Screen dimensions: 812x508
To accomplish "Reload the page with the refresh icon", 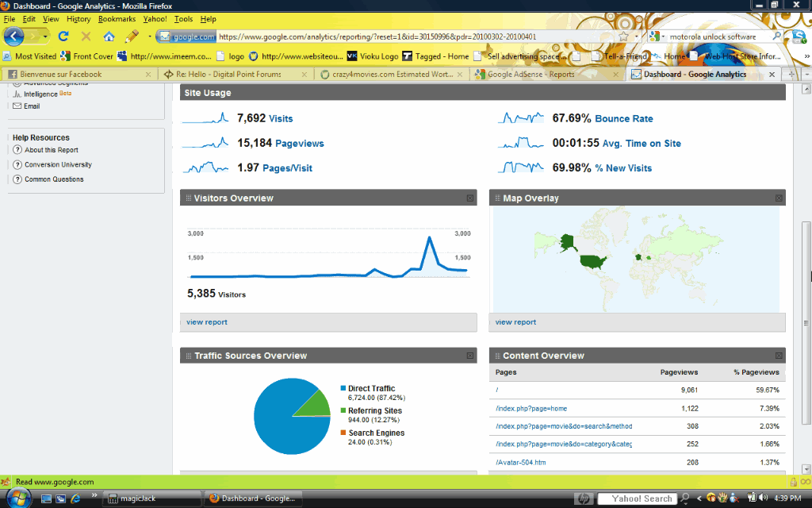I will [63, 37].
